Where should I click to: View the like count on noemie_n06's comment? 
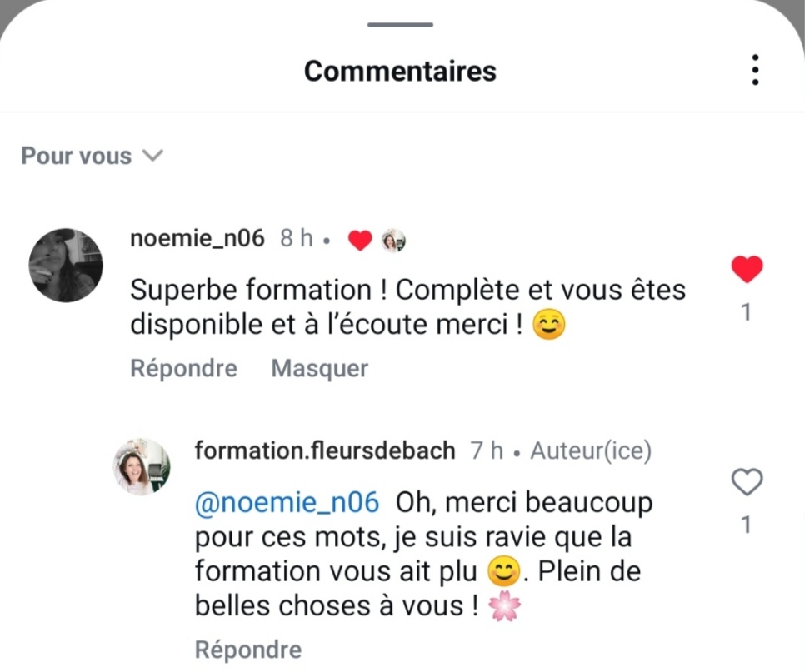point(747,312)
